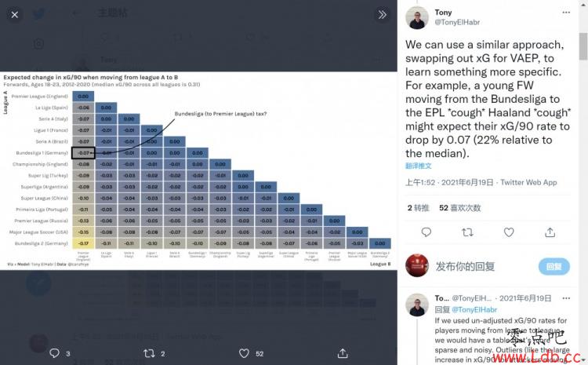
Task: Click the reply icon below the image
Action: point(54,353)
